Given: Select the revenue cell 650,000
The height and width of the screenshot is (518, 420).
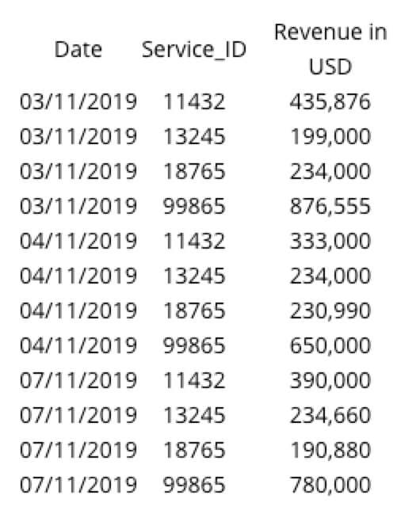Looking at the screenshot, I should 330,345.
